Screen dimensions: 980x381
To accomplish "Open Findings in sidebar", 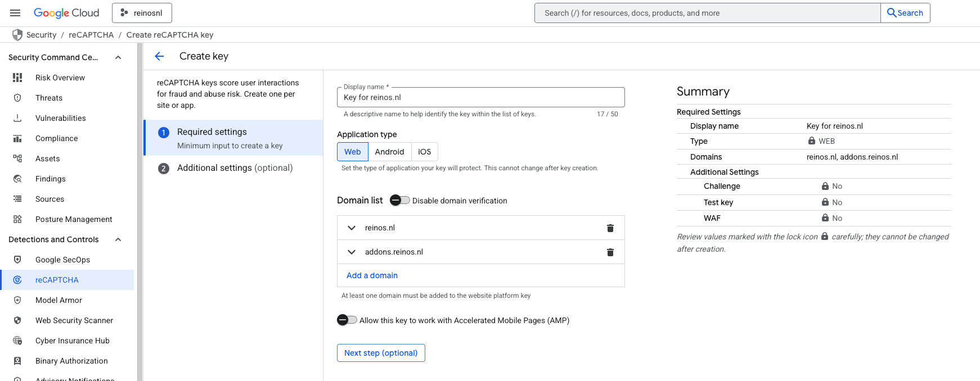I will [51, 179].
